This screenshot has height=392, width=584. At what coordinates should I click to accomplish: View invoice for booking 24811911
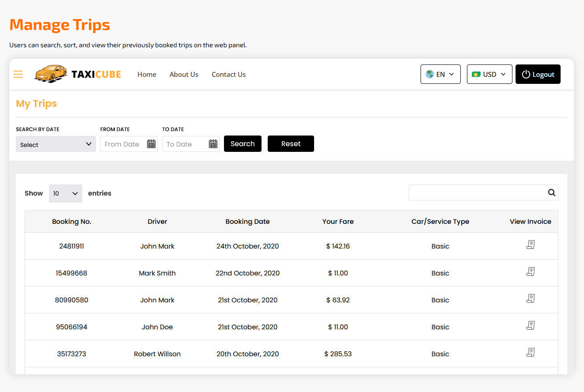coord(531,245)
